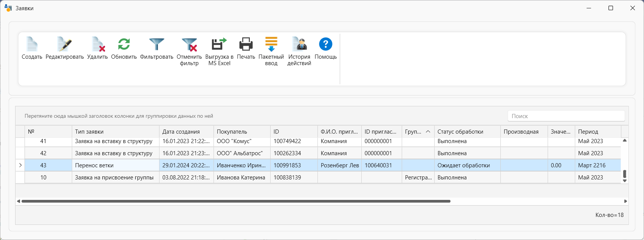Click horizontal scrollbar right arrow
This screenshot has height=240, width=644.
(x=625, y=201)
